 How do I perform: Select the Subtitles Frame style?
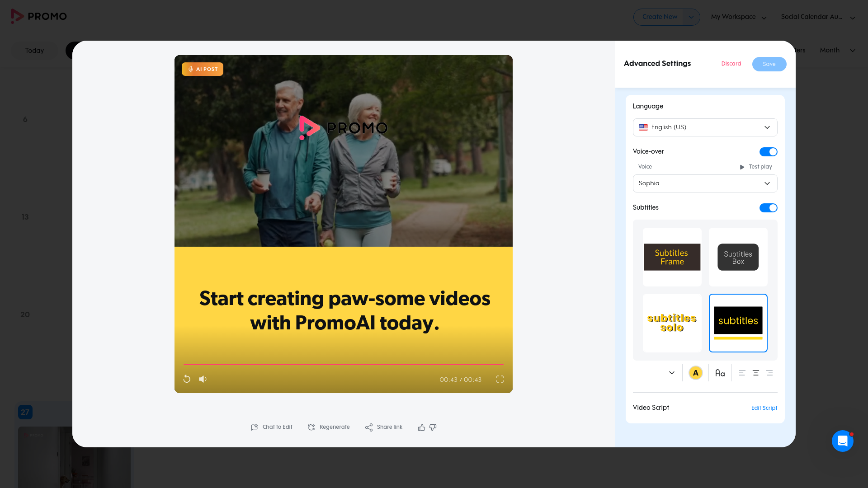click(x=672, y=257)
